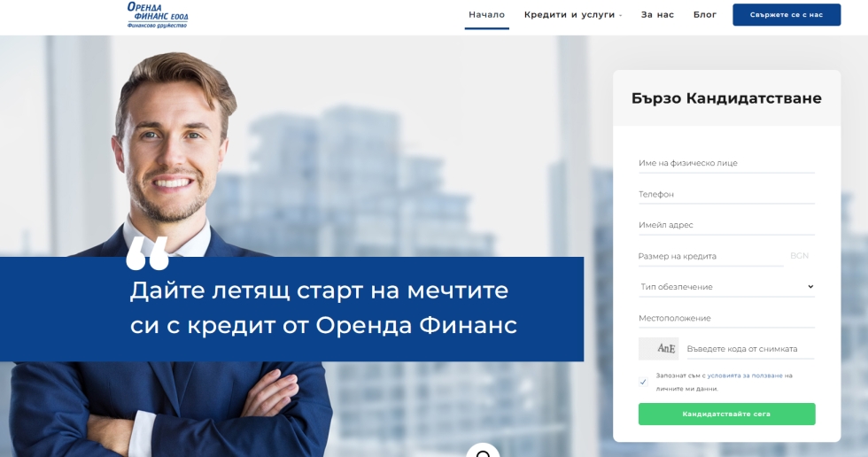The height and width of the screenshot is (457, 868).
Task: Click the Размер на кредита field
Action: (710, 256)
